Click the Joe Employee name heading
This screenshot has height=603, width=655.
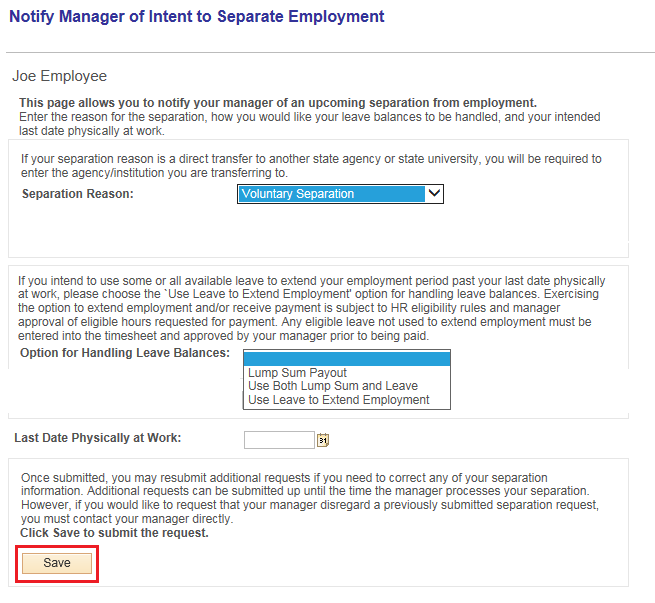[x=59, y=76]
